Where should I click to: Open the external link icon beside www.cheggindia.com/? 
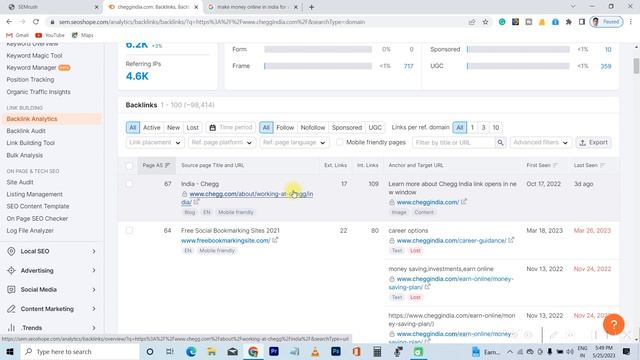click(x=464, y=202)
